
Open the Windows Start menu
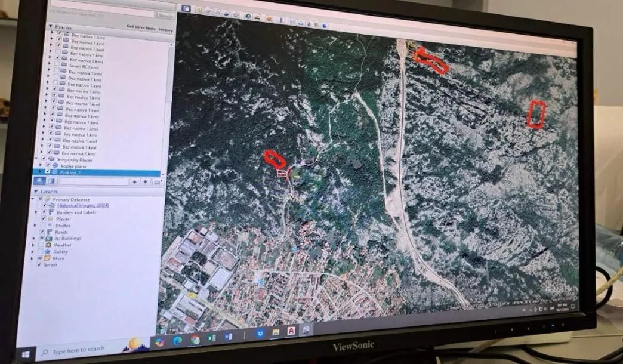(26, 354)
